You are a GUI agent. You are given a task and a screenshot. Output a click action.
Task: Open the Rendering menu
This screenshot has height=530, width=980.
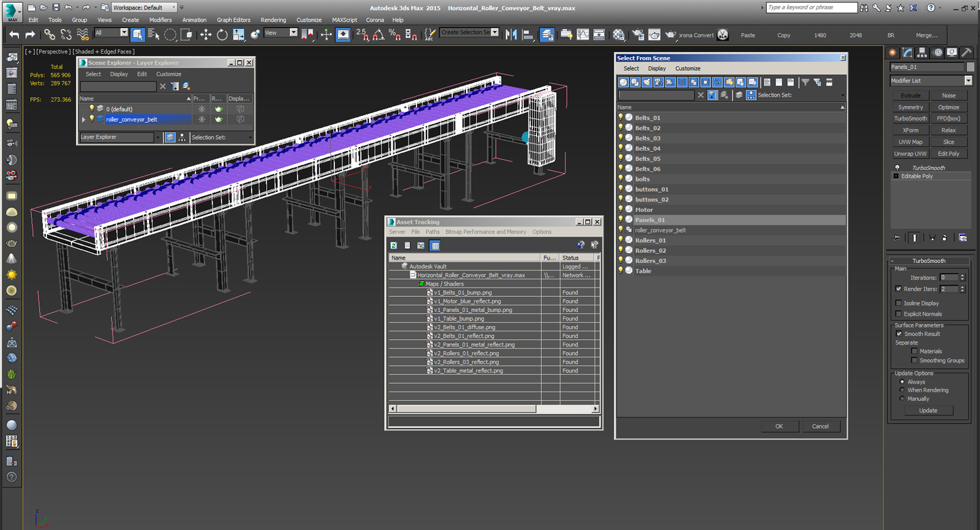coord(273,20)
